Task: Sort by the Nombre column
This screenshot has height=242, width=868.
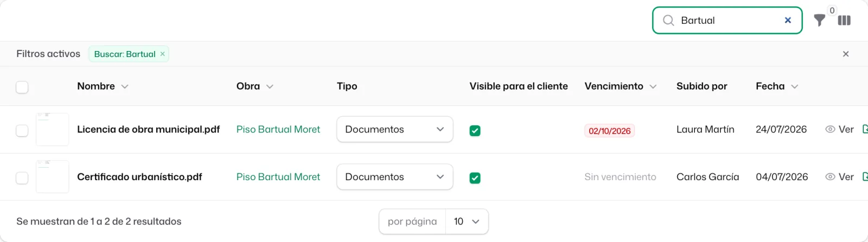Action: click(x=103, y=86)
